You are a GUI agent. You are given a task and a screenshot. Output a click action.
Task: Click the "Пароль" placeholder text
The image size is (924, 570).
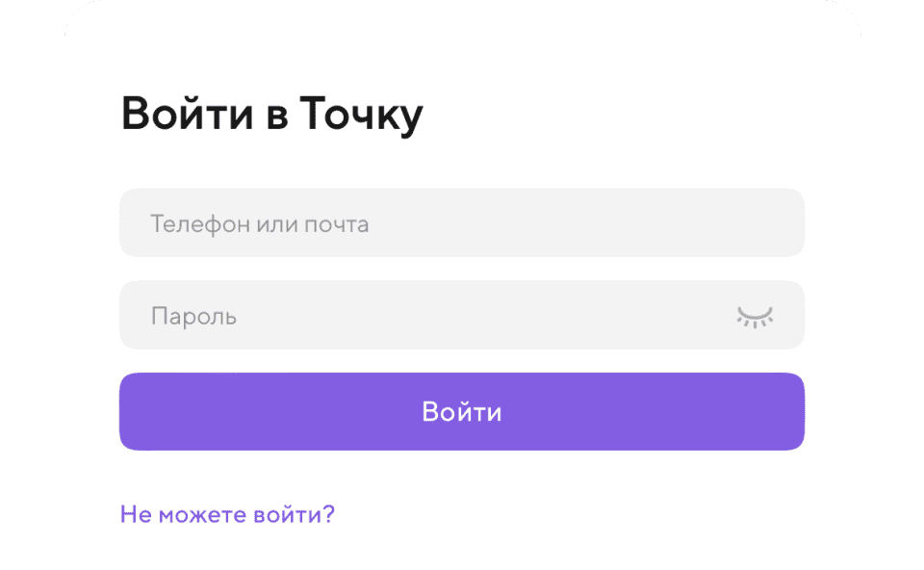(x=193, y=317)
